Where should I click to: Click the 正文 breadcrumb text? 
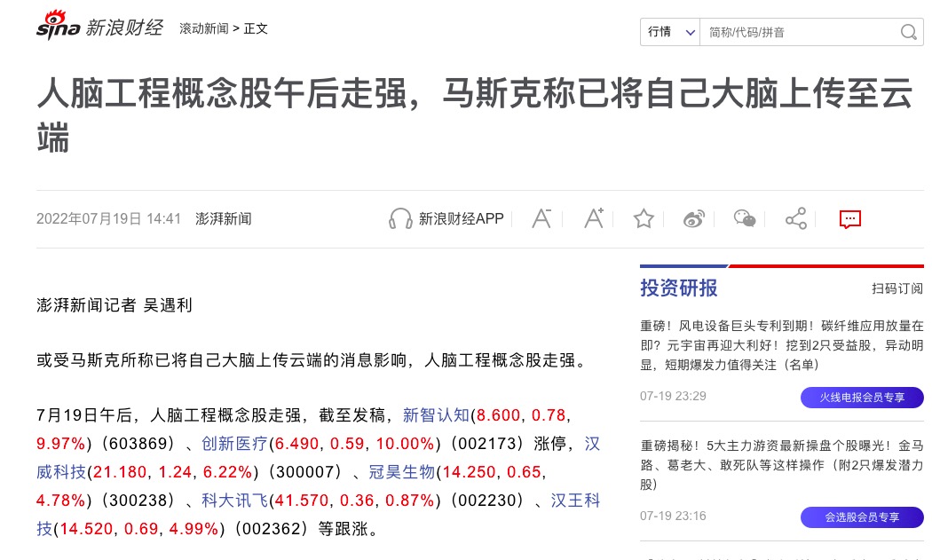point(256,28)
